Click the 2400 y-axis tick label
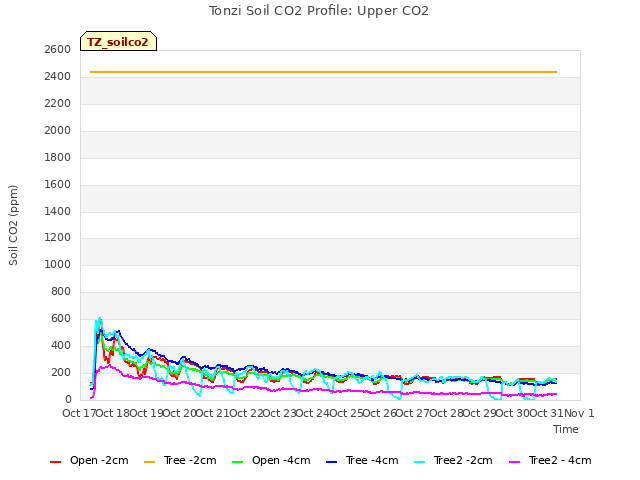This screenshot has height=480, width=640. click(58, 76)
